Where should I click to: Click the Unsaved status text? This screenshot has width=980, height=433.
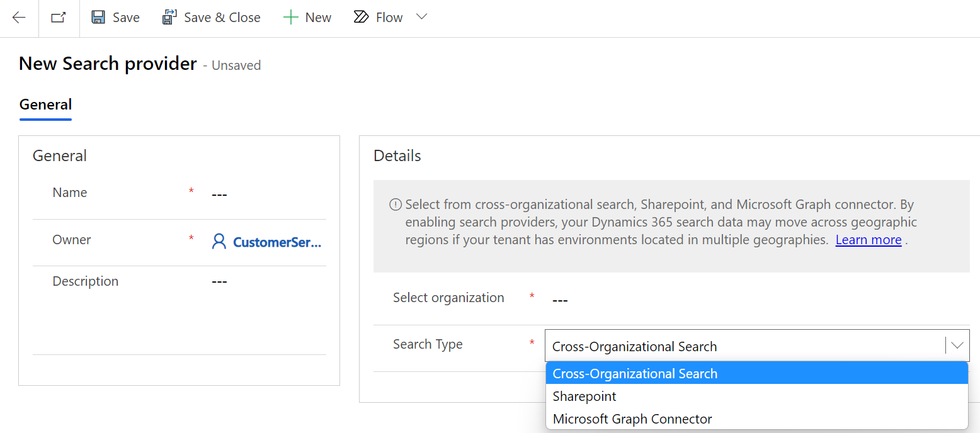[x=236, y=65]
